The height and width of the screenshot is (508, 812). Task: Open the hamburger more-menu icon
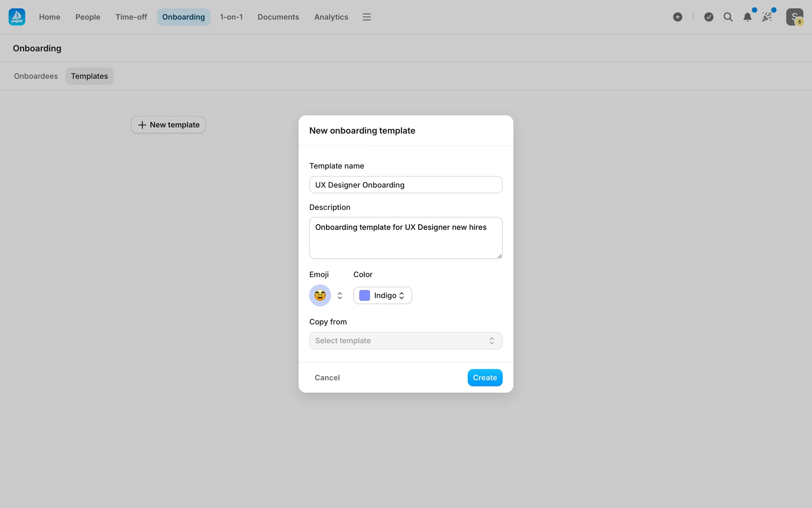point(367,17)
